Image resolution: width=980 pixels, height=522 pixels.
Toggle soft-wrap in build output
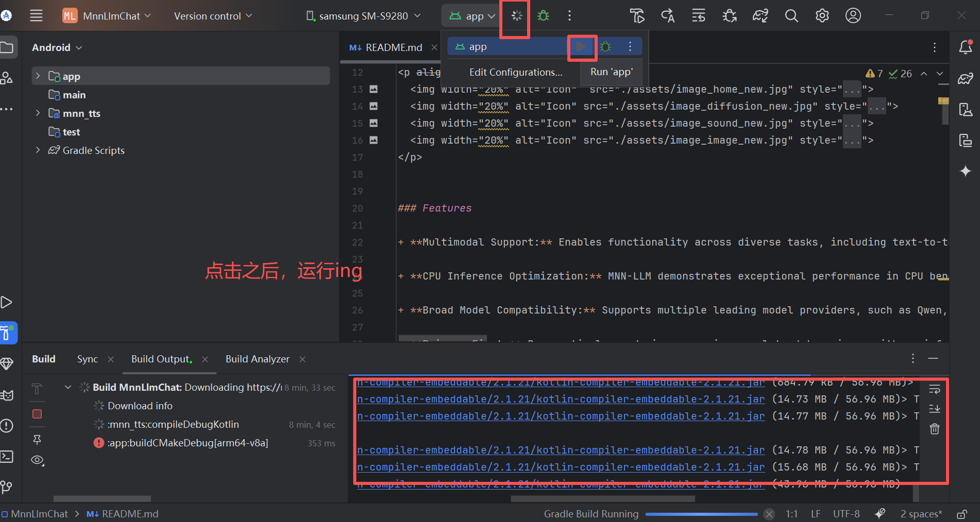tap(935, 389)
